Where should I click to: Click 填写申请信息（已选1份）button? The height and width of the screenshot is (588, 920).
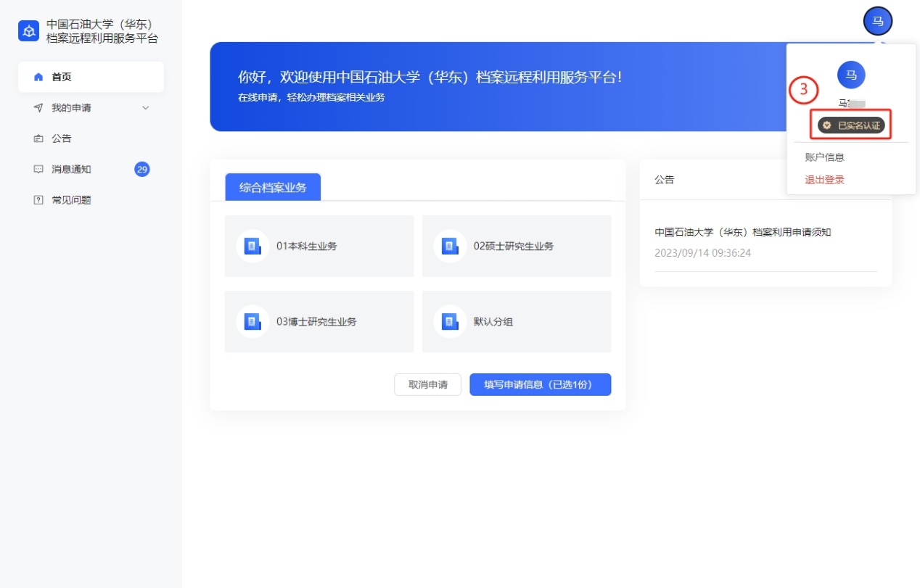coord(540,385)
